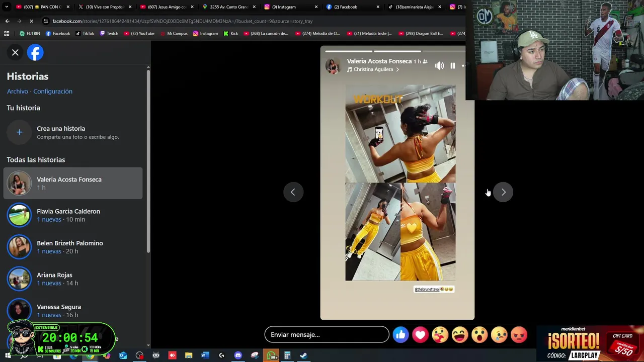Open Discord from the taskbar
The height and width of the screenshot is (362, 644).
click(x=238, y=355)
